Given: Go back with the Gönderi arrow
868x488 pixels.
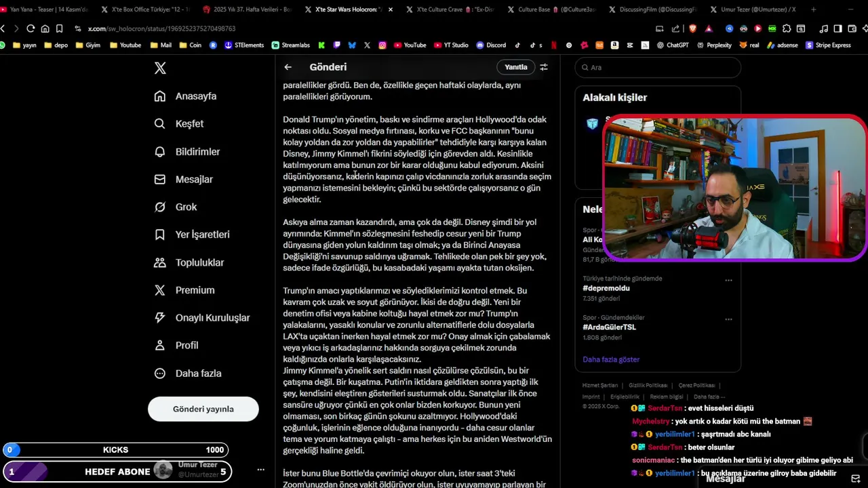Looking at the screenshot, I should coord(288,67).
